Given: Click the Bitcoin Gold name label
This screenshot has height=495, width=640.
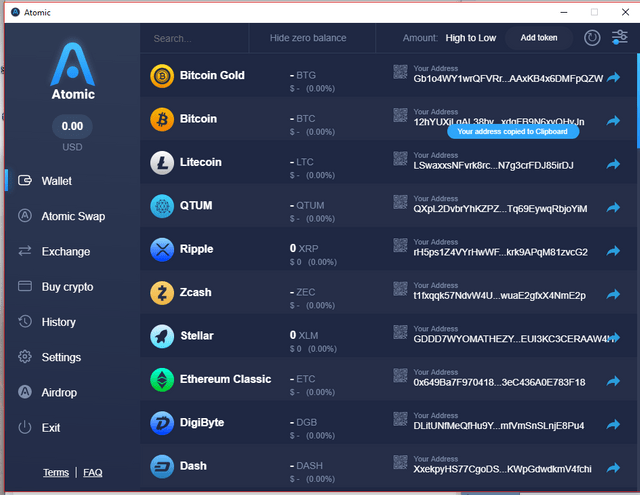Looking at the screenshot, I should pyautogui.click(x=212, y=75).
